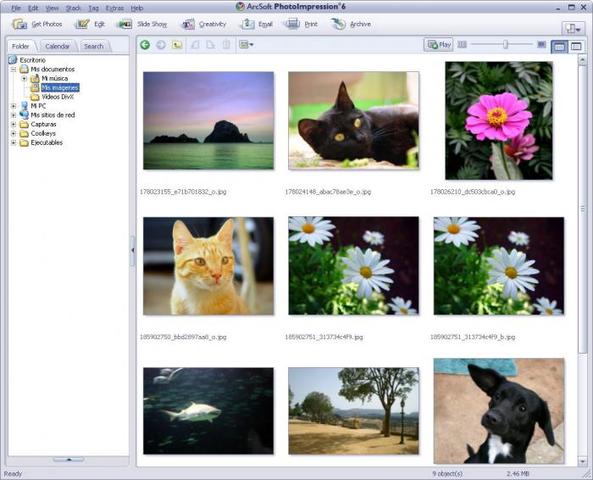Select the shark underwater thumbnail
This screenshot has height=480, width=593.
pos(208,411)
